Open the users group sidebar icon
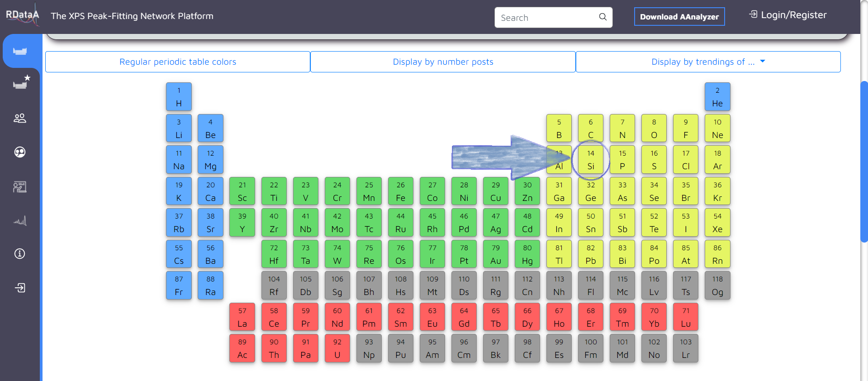This screenshot has height=381, width=868. pos(20,118)
